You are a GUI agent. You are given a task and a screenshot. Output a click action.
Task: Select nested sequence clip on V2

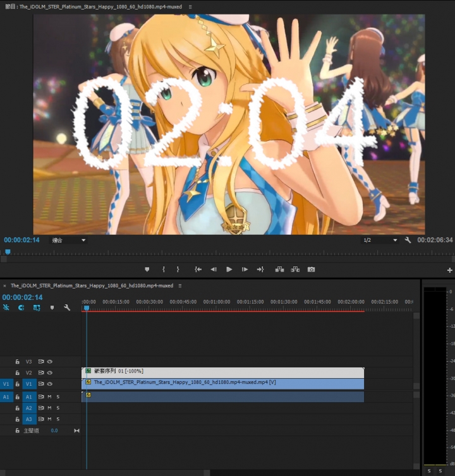pos(223,372)
